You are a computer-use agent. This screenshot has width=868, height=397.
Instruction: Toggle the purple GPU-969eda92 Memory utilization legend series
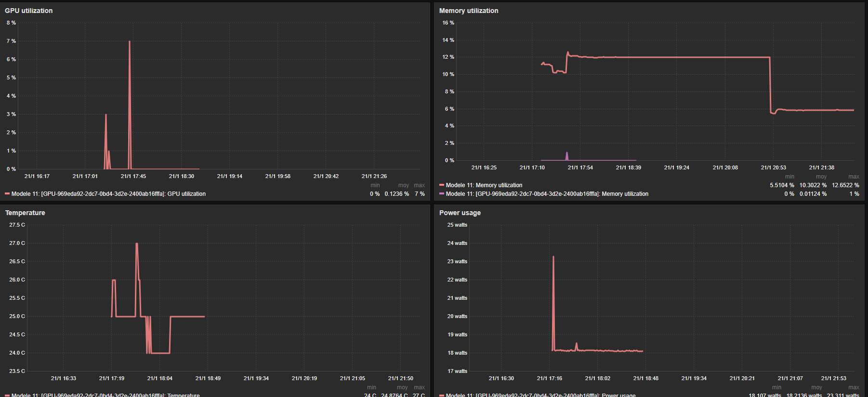[547, 194]
